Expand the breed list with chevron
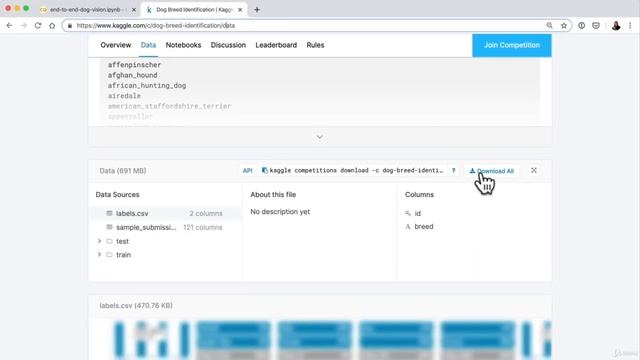640x360 pixels. (x=320, y=137)
